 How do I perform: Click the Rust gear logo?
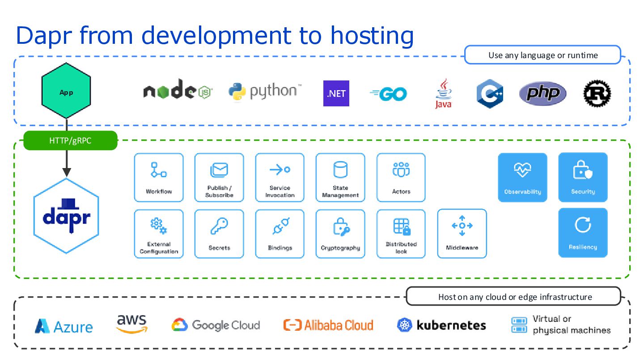[597, 93]
